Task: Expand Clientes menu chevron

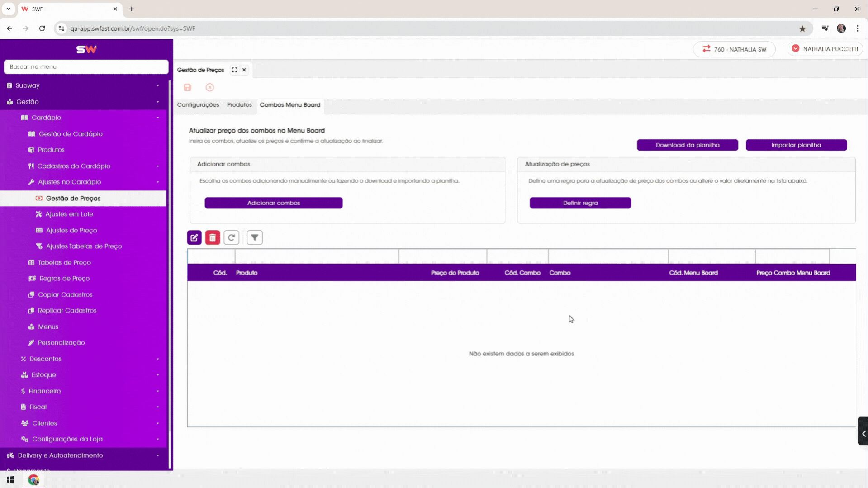Action: pyautogui.click(x=158, y=423)
